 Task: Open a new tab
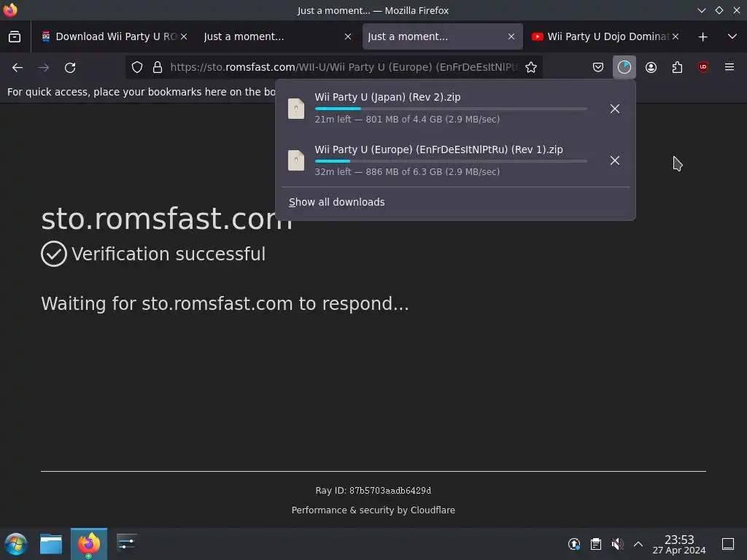pos(703,36)
